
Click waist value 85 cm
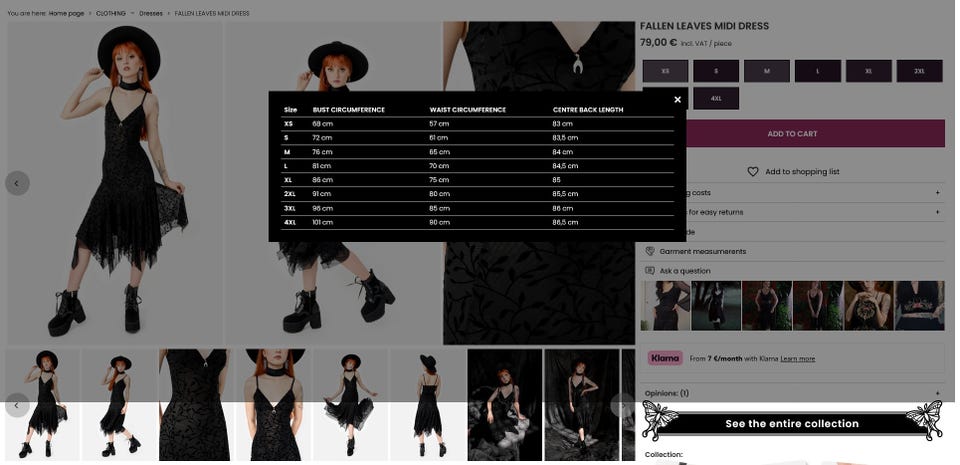click(439, 209)
